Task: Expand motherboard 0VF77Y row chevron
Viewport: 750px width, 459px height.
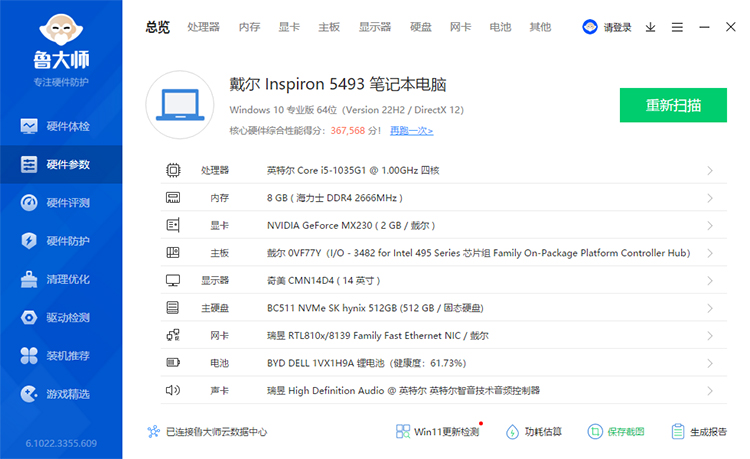Action: click(x=710, y=253)
